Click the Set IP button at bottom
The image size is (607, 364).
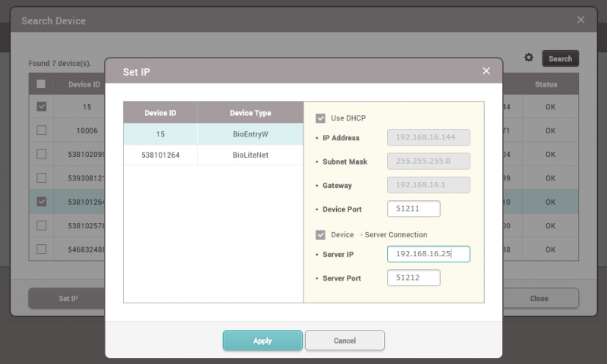point(68,298)
